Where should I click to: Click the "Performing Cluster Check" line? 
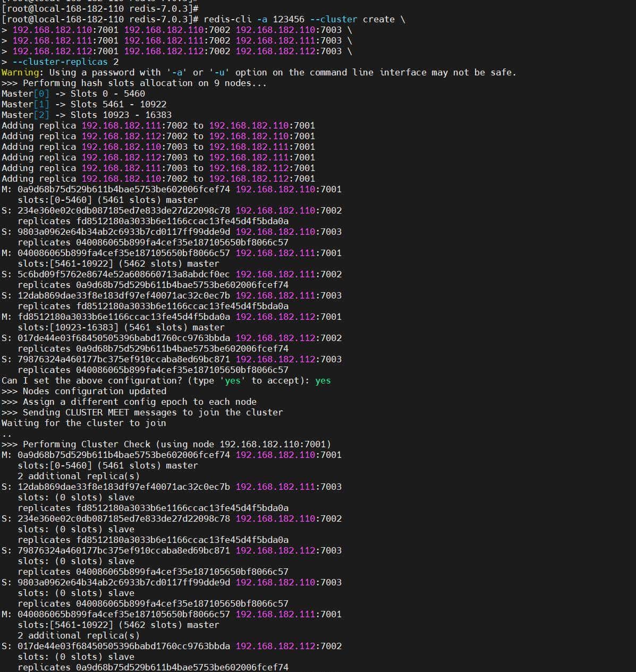tap(166, 445)
